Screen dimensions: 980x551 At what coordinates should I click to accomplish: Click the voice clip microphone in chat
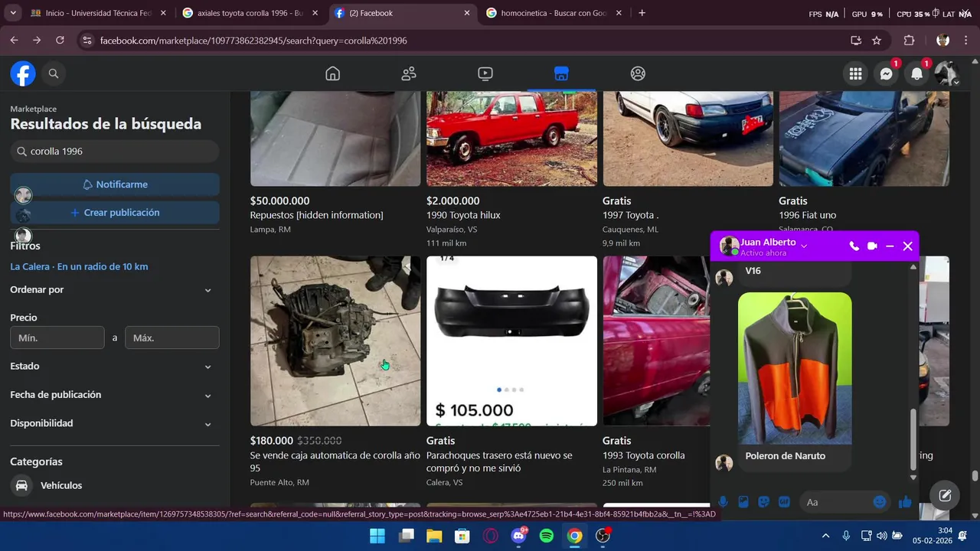coord(723,502)
